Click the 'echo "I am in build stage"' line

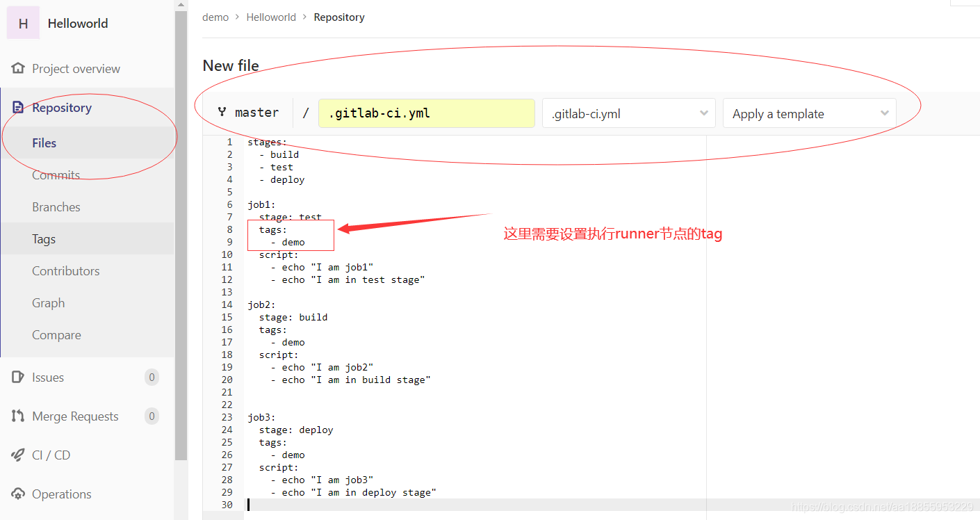tap(350, 380)
